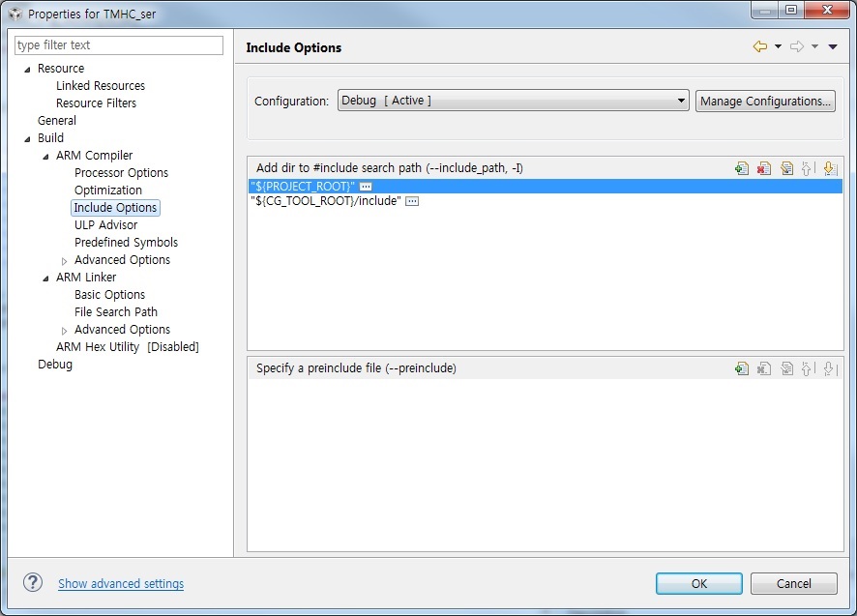Collapse the ARM Compiler tree node
This screenshot has width=857, height=616.
click(x=45, y=157)
